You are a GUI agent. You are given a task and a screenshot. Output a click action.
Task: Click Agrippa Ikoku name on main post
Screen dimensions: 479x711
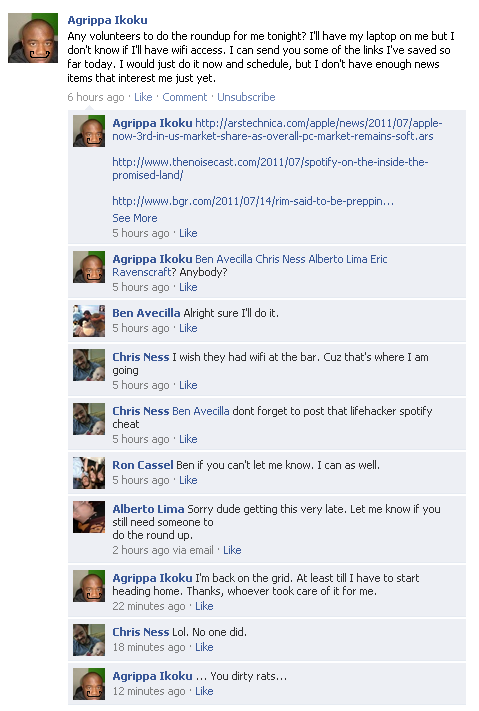point(108,20)
